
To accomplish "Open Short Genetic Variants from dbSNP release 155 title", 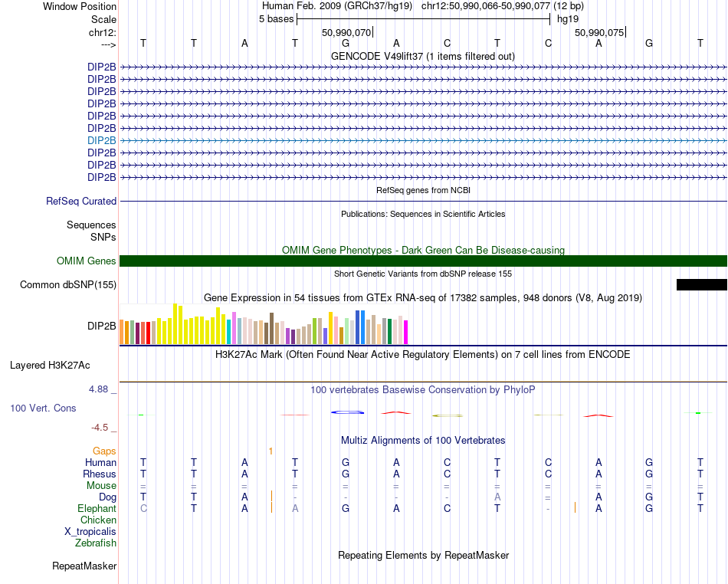I will [423, 274].
